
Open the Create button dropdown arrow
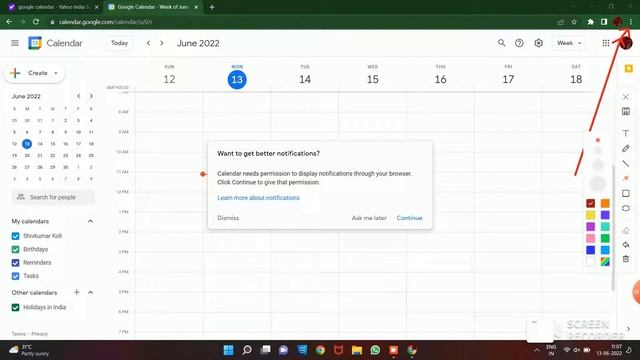56,73
